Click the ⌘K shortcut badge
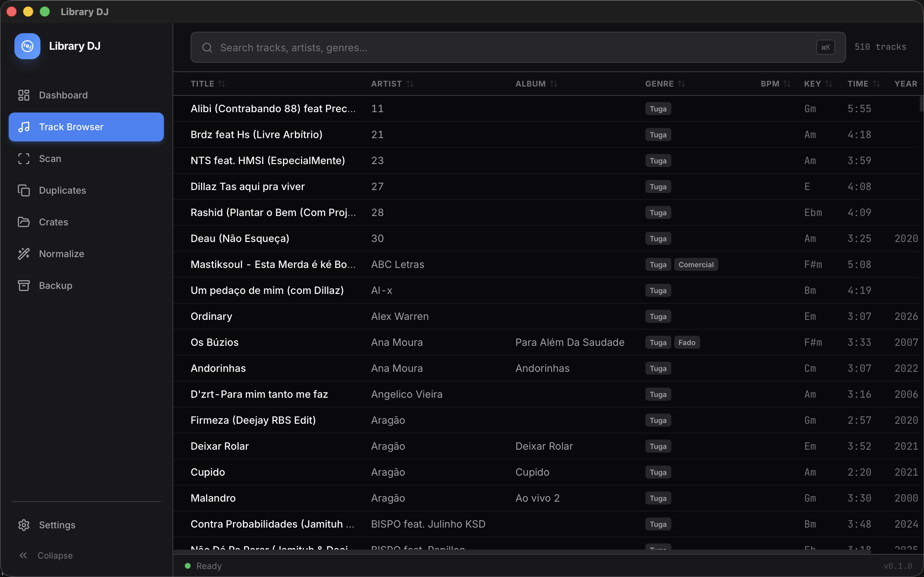The width and height of the screenshot is (924, 577). (x=825, y=47)
